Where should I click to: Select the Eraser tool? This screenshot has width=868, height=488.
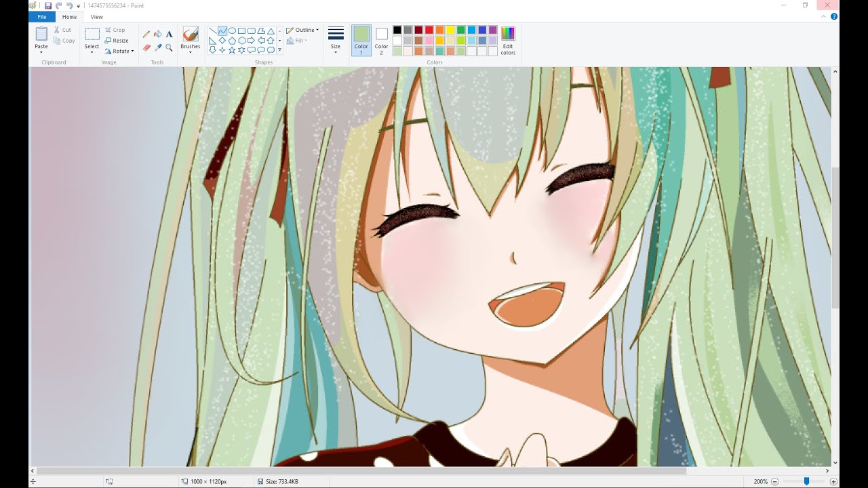click(146, 48)
